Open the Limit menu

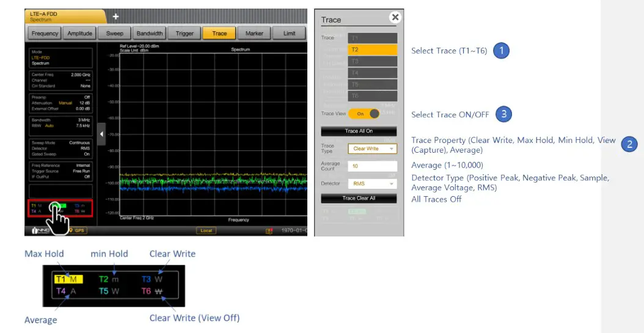coord(289,33)
